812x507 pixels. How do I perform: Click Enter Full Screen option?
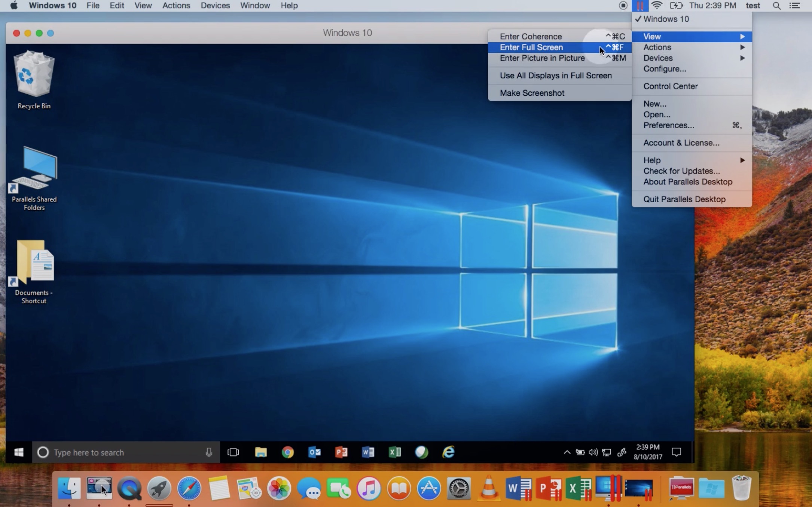531,47
